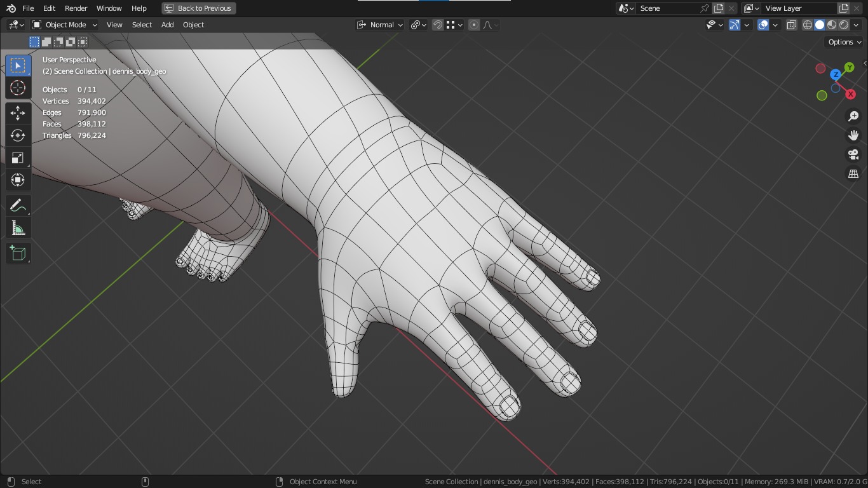Select the Annotate tool
Viewport: 868px width, 488px height.
[x=18, y=206]
